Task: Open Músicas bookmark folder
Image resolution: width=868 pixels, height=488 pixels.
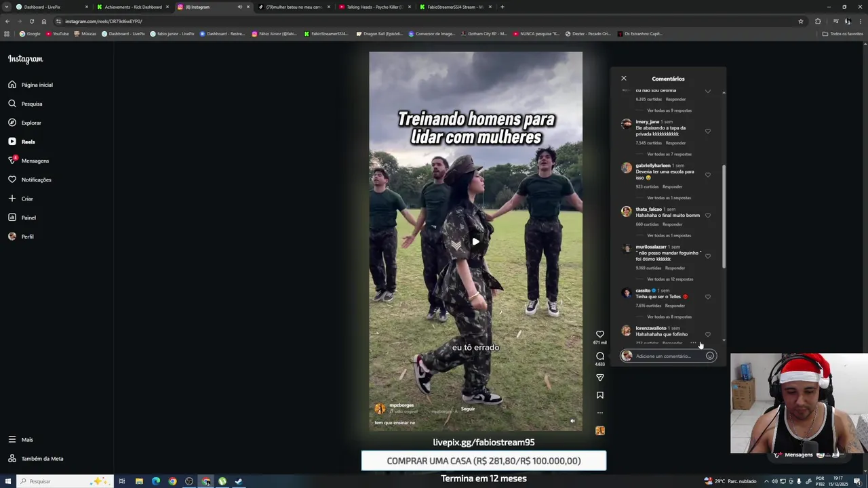Action: click(x=85, y=33)
